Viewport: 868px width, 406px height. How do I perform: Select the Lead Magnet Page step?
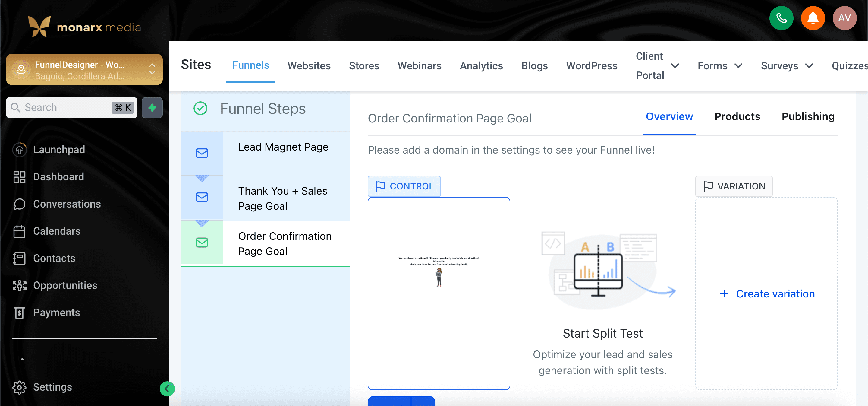283,147
